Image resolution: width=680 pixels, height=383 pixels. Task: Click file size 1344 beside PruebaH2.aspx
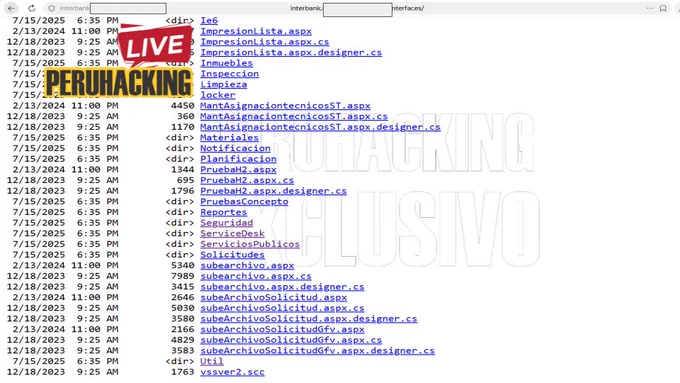coord(183,169)
